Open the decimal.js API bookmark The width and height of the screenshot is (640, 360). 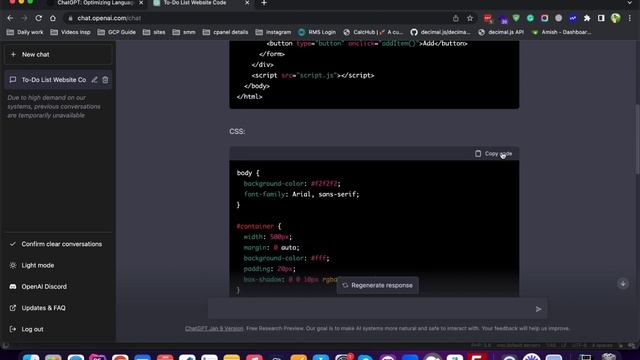501,32
